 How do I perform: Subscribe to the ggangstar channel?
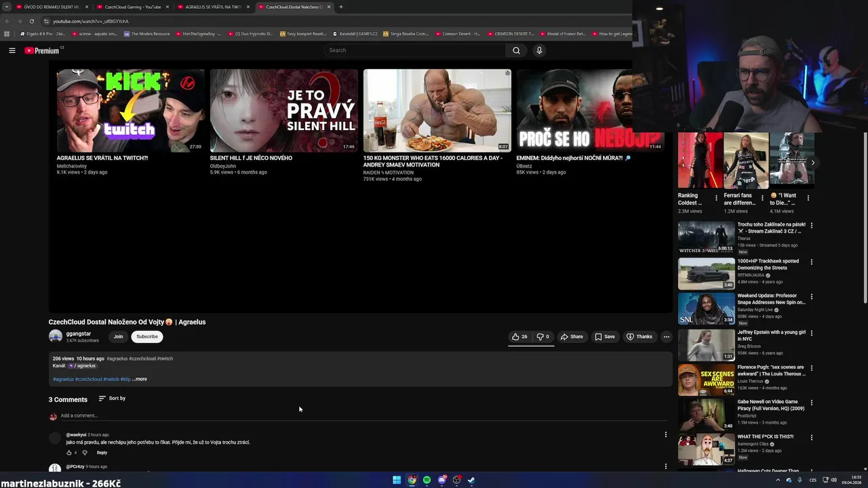point(146,337)
